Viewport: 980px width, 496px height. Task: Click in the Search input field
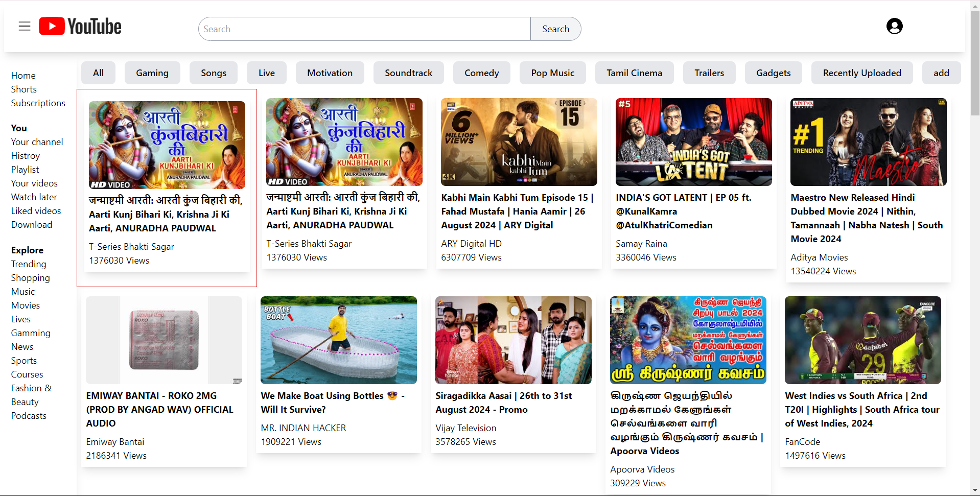coord(364,29)
